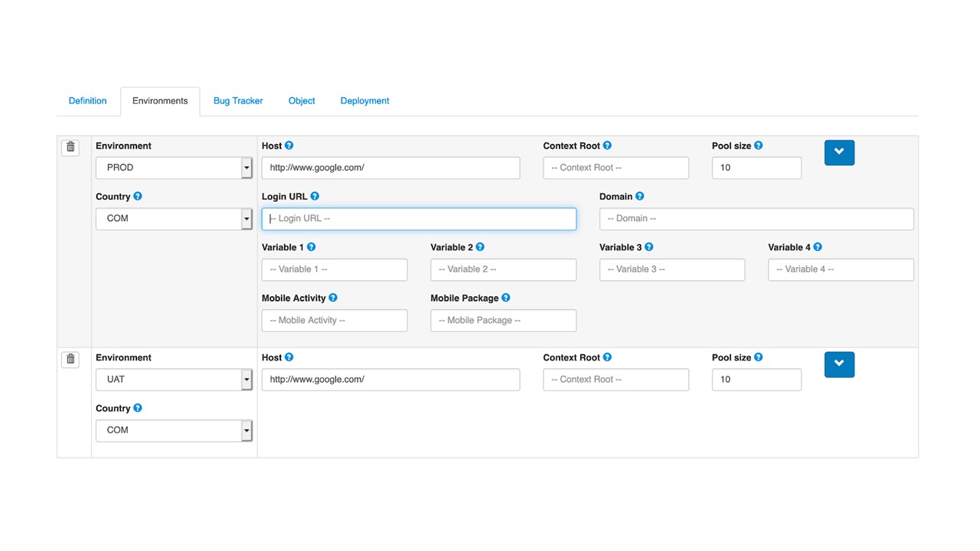Click help icon beside Domain label

click(639, 197)
